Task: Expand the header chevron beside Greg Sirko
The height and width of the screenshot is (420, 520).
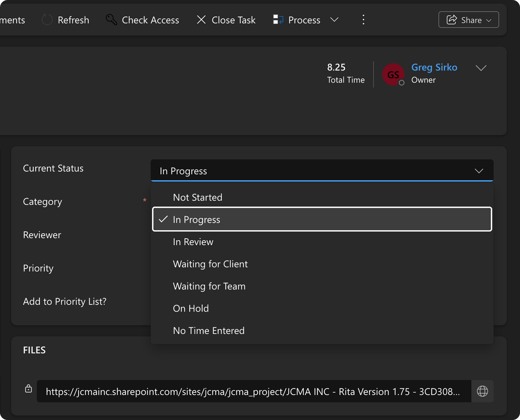Action: pos(481,68)
